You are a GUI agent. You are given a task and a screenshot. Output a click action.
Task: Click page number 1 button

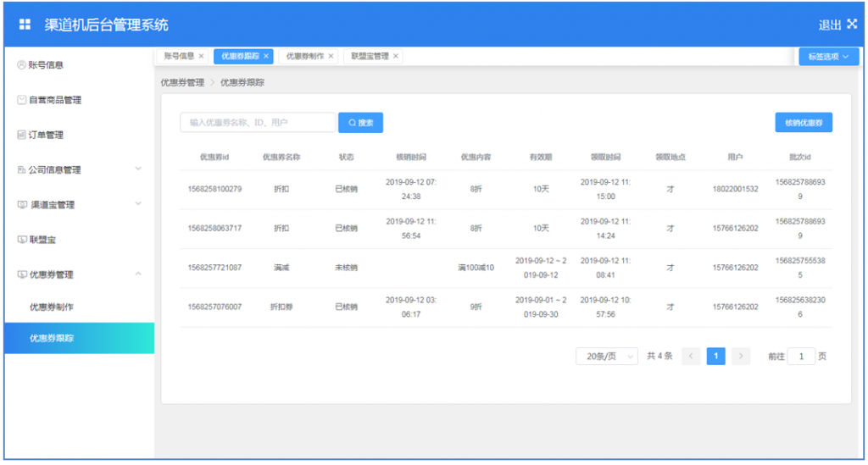point(715,356)
